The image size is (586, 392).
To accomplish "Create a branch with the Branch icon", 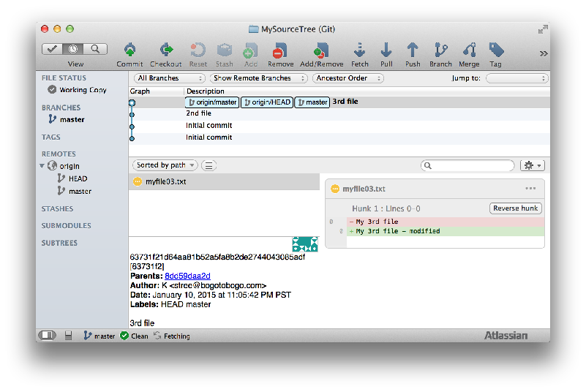I will click(x=440, y=50).
